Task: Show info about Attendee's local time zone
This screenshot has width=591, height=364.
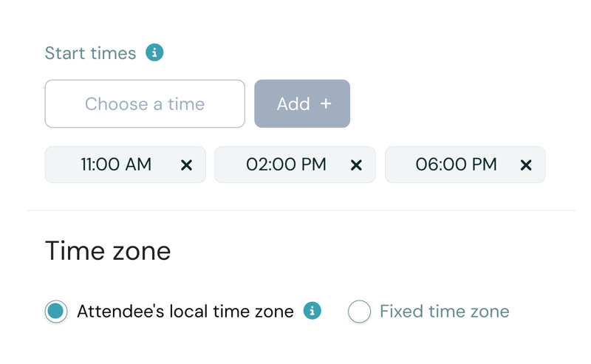Action: pyautogui.click(x=312, y=311)
